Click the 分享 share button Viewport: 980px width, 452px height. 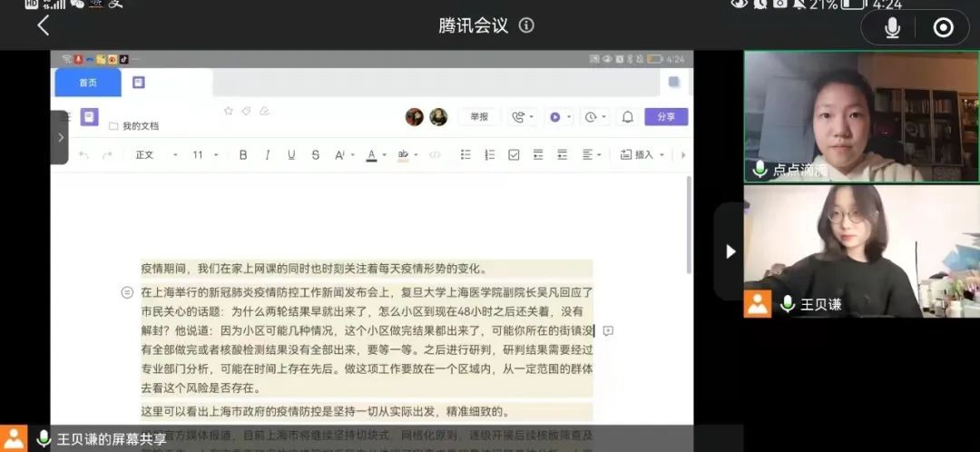click(666, 117)
